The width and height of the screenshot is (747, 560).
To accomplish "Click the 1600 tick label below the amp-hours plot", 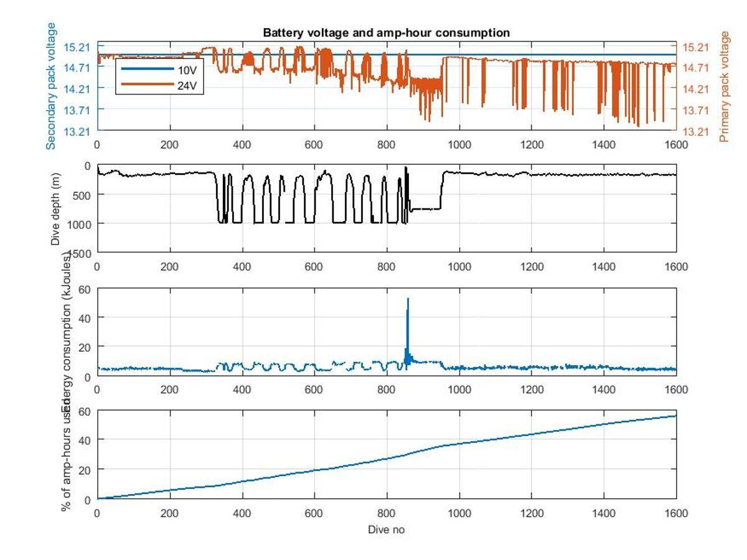I will (676, 513).
